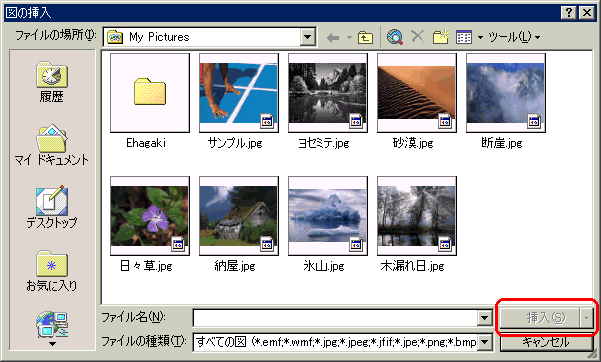This screenshot has height=362, width=601.
Task: Open the 挿入 button's dropdown arrow
Action: [x=586, y=318]
